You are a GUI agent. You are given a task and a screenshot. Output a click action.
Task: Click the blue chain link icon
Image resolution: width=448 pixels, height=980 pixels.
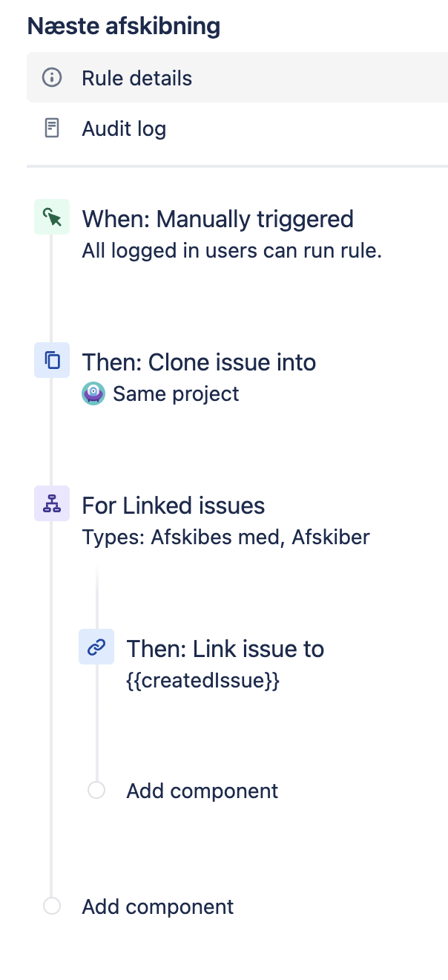click(96, 647)
